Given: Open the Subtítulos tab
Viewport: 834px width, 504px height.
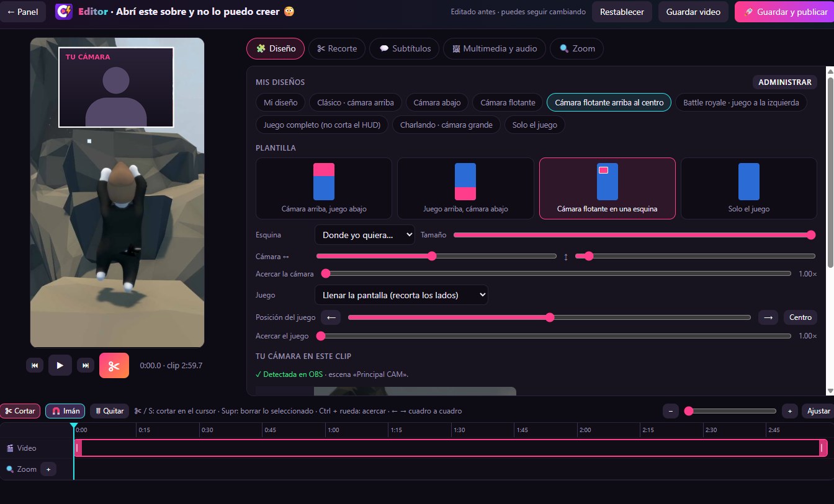Looking at the screenshot, I should pyautogui.click(x=405, y=48).
